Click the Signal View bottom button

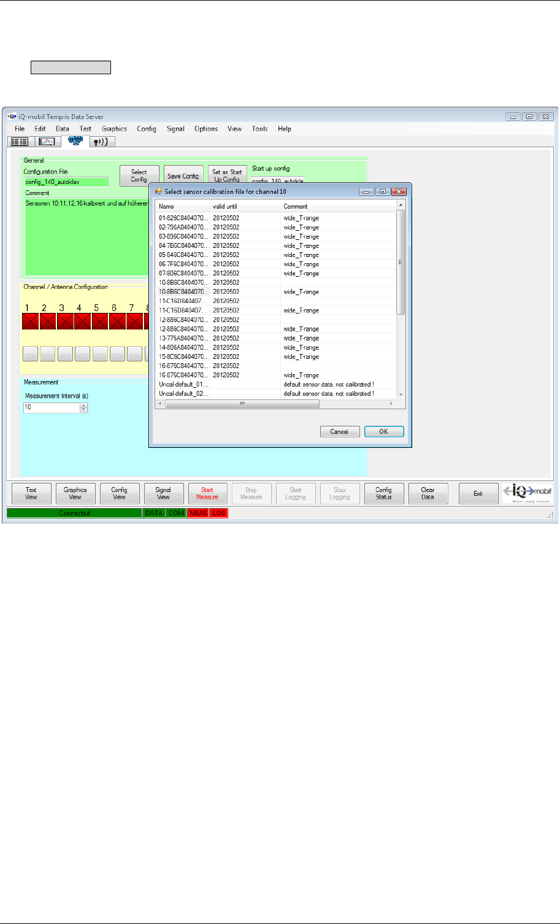coord(164,493)
